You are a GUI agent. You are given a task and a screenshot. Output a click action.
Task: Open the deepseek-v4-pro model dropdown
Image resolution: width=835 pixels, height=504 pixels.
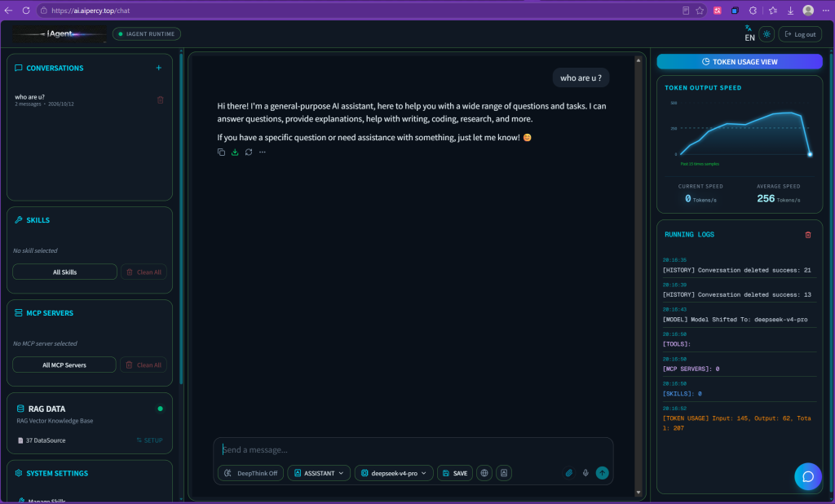(394, 473)
